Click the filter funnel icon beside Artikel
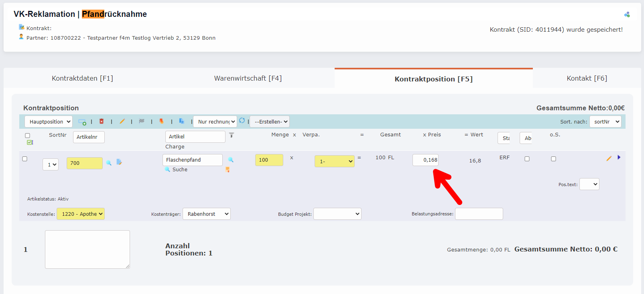The width and height of the screenshot is (644, 294). coord(232,136)
